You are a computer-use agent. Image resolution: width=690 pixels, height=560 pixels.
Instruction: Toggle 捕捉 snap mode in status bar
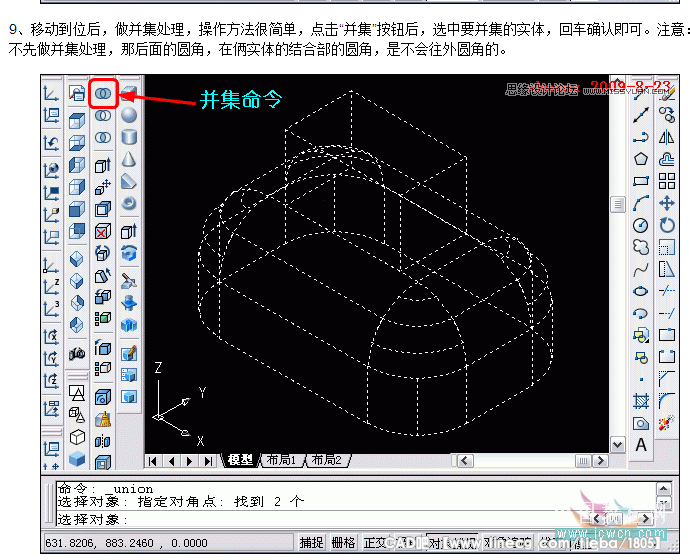pos(312,543)
